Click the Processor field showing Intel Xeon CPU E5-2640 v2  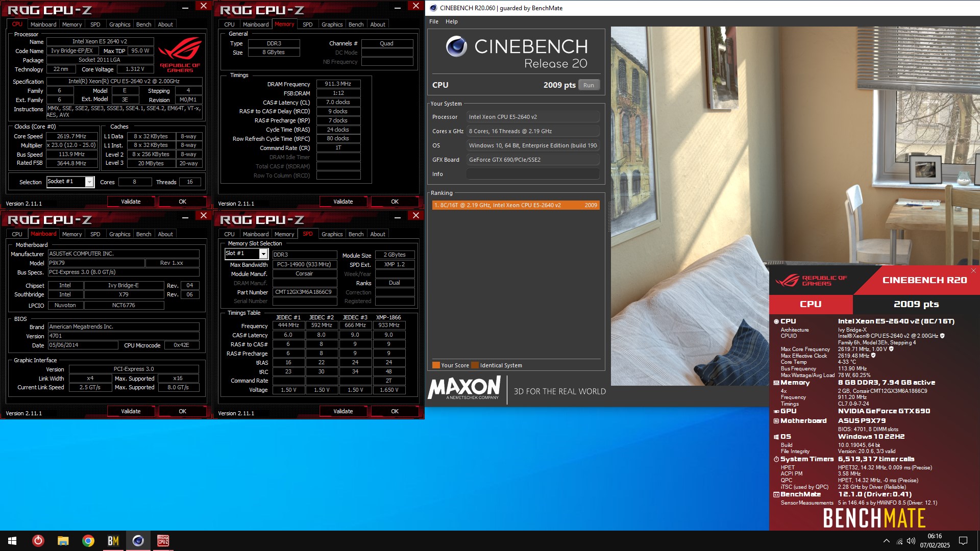pos(533,117)
